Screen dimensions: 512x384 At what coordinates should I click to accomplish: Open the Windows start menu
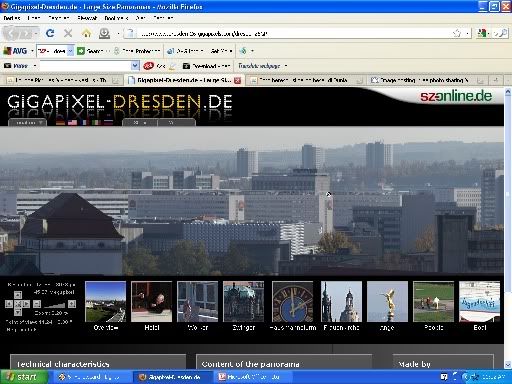(24, 377)
